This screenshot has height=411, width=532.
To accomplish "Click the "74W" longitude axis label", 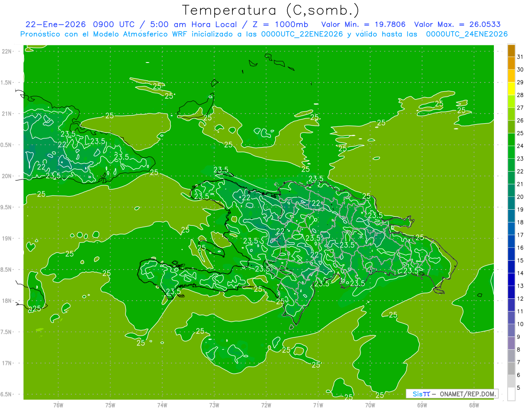I will point(162,405).
